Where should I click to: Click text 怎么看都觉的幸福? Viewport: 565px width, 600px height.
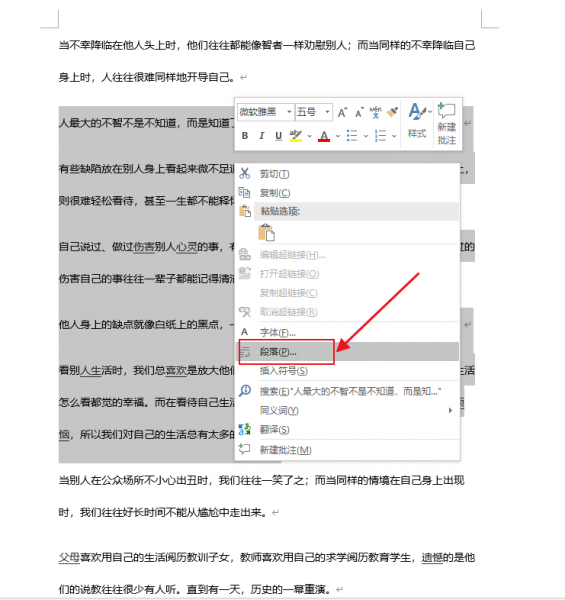pos(101,403)
